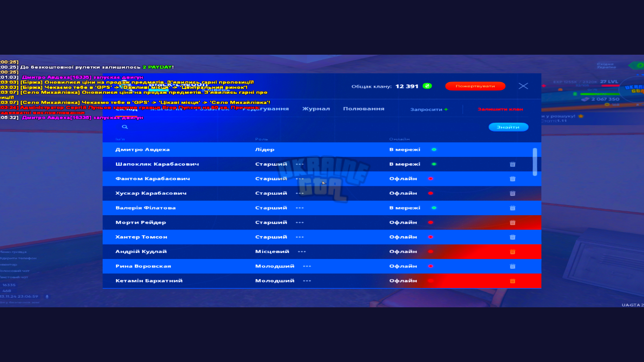Click the member search input field

(x=302, y=127)
